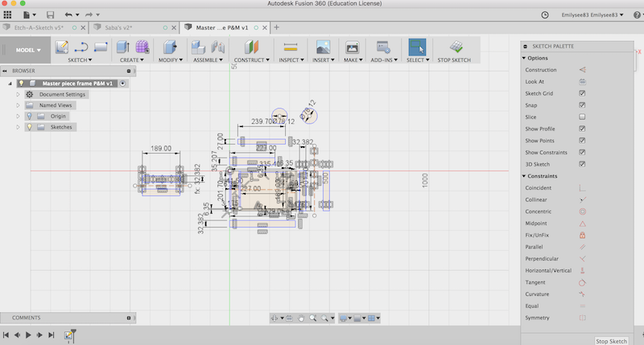The image size is (644, 345).
Task: Toggle Sketches folder visibility lightbulb
Action: pos(30,127)
